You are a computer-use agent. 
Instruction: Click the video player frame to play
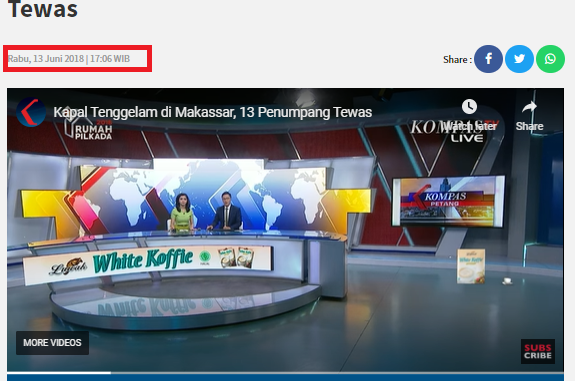coord(285,230)
